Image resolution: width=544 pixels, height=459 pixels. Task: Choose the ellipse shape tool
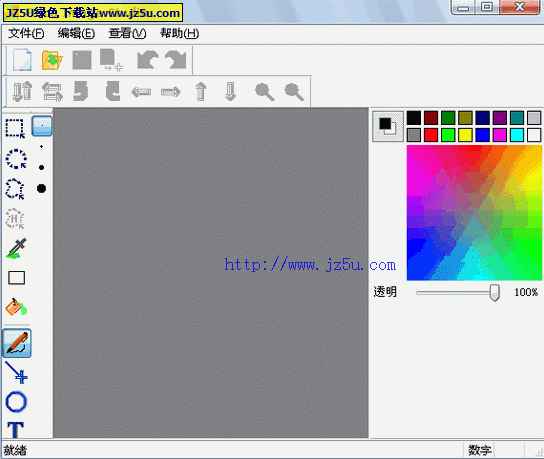16,402
